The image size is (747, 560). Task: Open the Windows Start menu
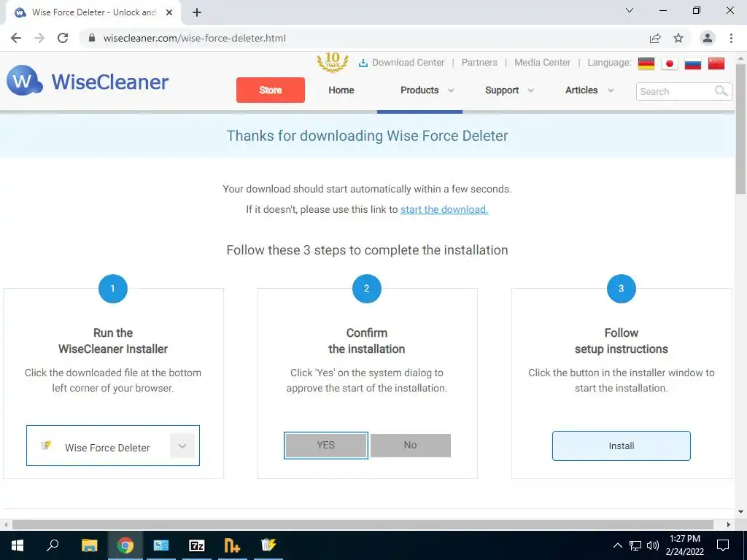tap(18, 545)
